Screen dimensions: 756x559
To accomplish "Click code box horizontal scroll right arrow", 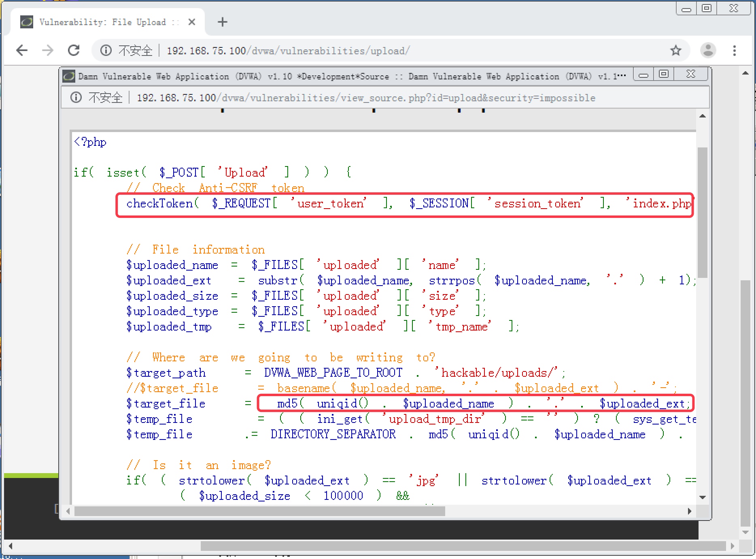I will pos(690,511).
